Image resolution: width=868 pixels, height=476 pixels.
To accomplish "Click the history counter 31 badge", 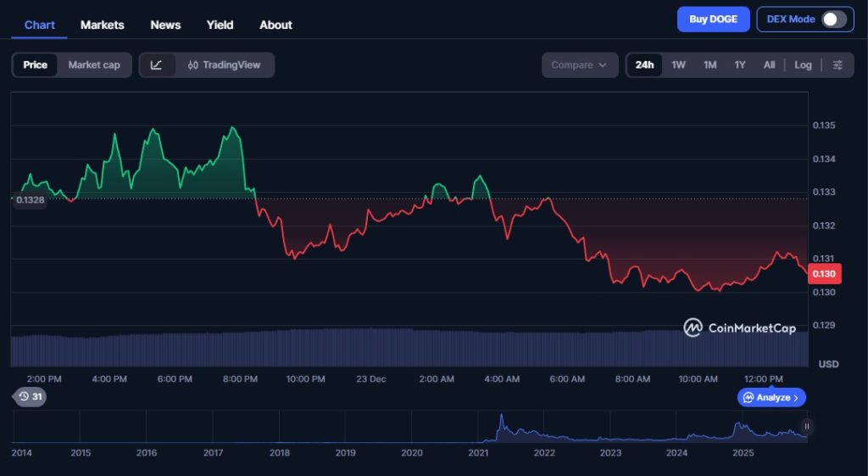I will 31,396.
